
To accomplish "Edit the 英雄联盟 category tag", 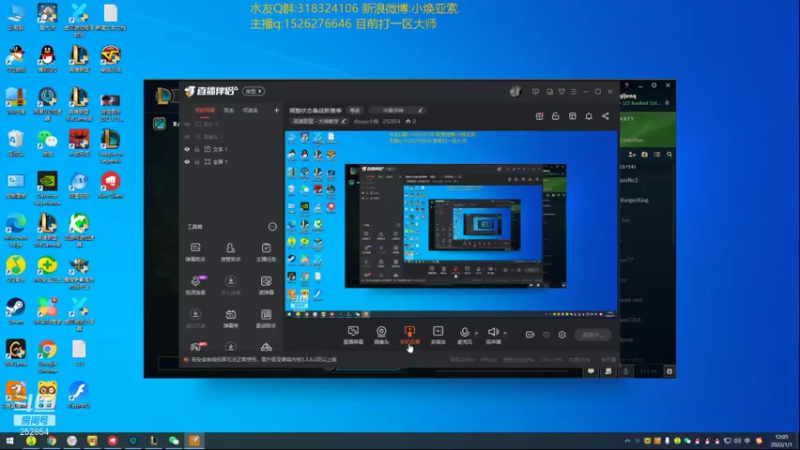I will pyautogui.click(x=319, y=121).
